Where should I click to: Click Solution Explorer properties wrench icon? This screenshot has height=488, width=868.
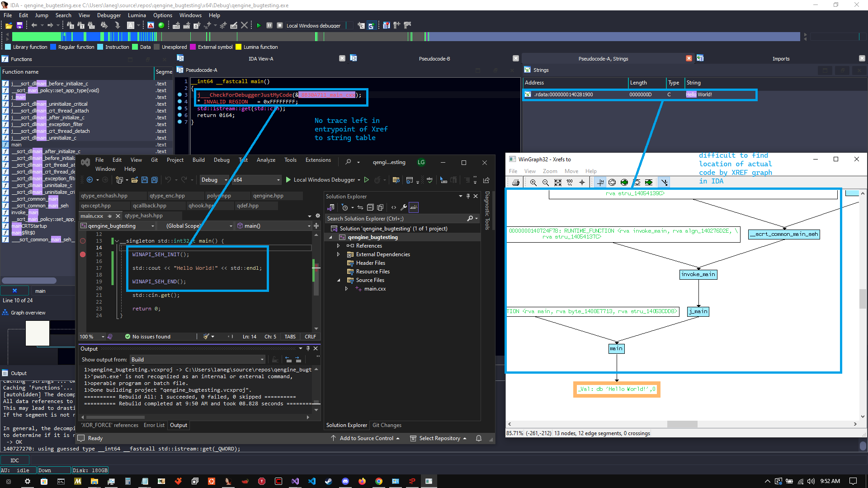tap(404, 207)
